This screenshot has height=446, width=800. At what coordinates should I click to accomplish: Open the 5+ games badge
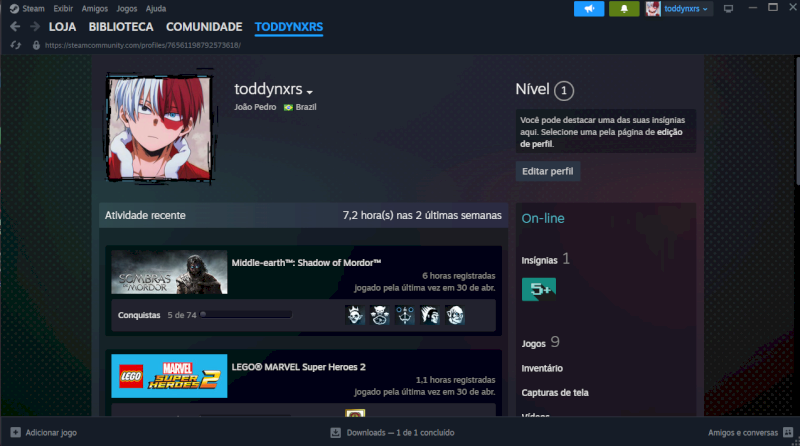[x=539, y=289]
